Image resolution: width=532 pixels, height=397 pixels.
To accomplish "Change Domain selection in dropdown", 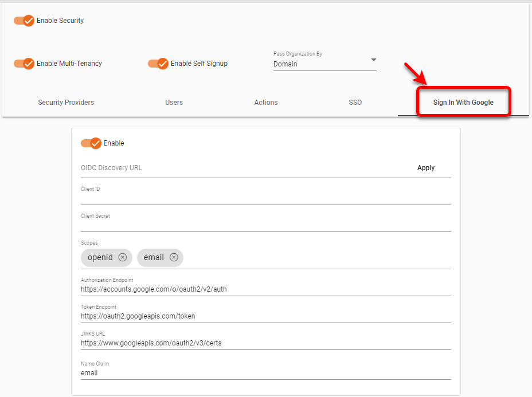I will coord(324,63).
